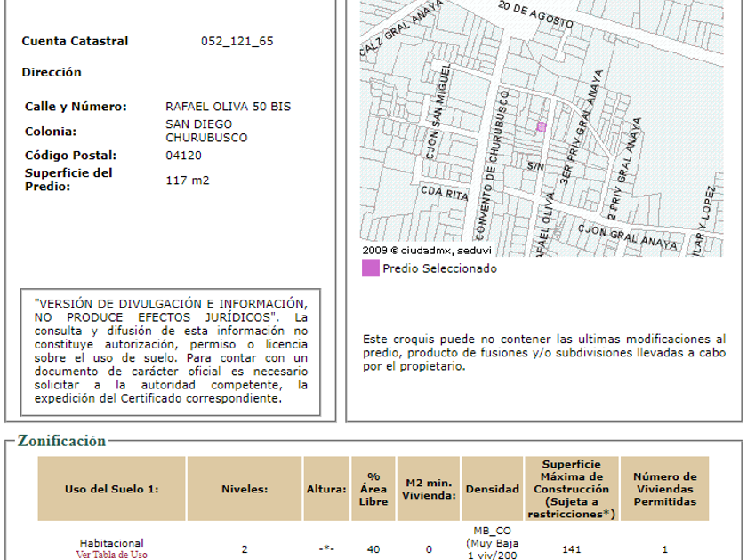Click the 'Cuenta Catastral' label

75,42
